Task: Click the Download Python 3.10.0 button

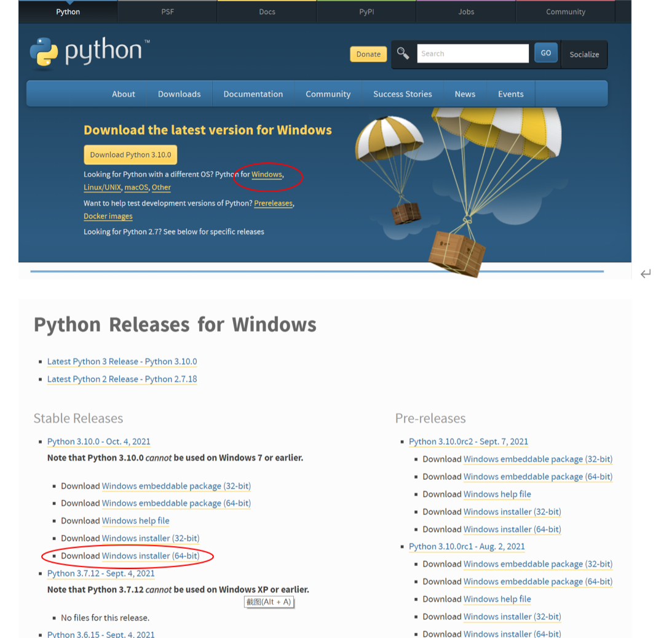Action: (130, 155)
